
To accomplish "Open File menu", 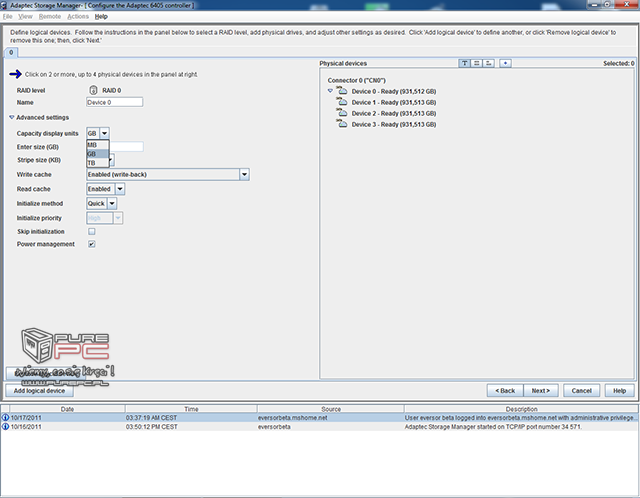I will click(x=7, y=16).
